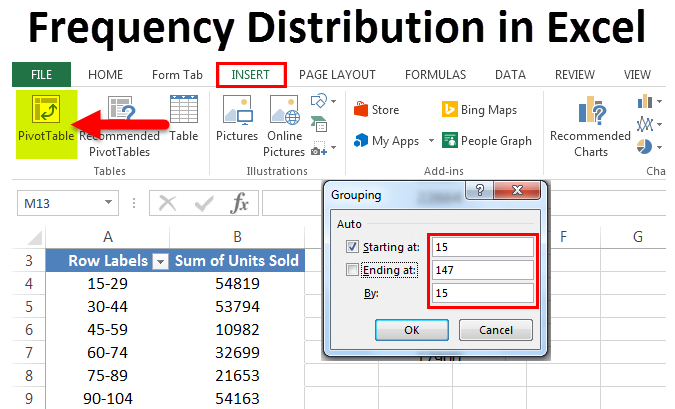Confirm entry with the formula bar checkmark

point(204,203)
